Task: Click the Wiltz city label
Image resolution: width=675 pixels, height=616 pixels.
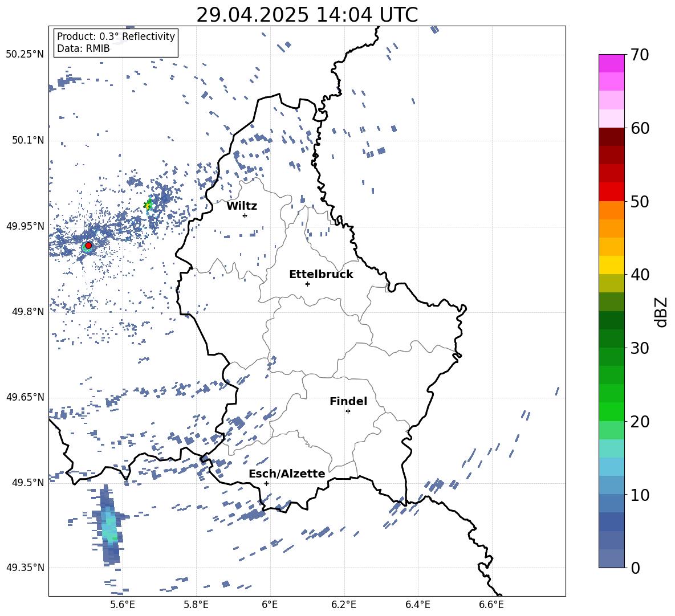Action: (242, 206)
